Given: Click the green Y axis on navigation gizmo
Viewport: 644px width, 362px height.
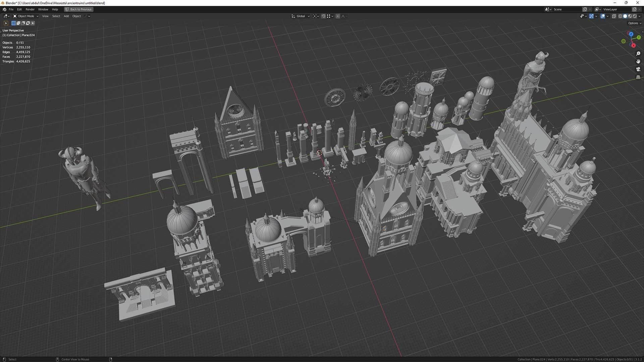Looking at the screenshot, I should click(639, 38).
